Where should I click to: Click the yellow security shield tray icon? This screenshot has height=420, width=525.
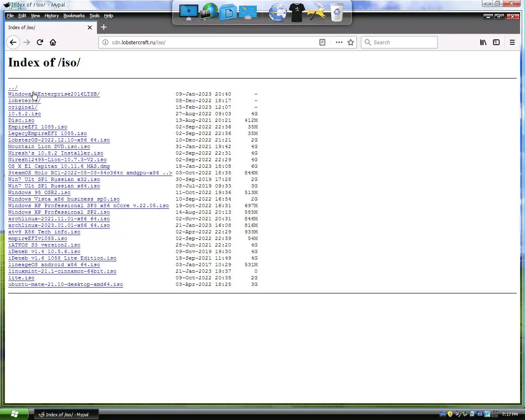450,414
